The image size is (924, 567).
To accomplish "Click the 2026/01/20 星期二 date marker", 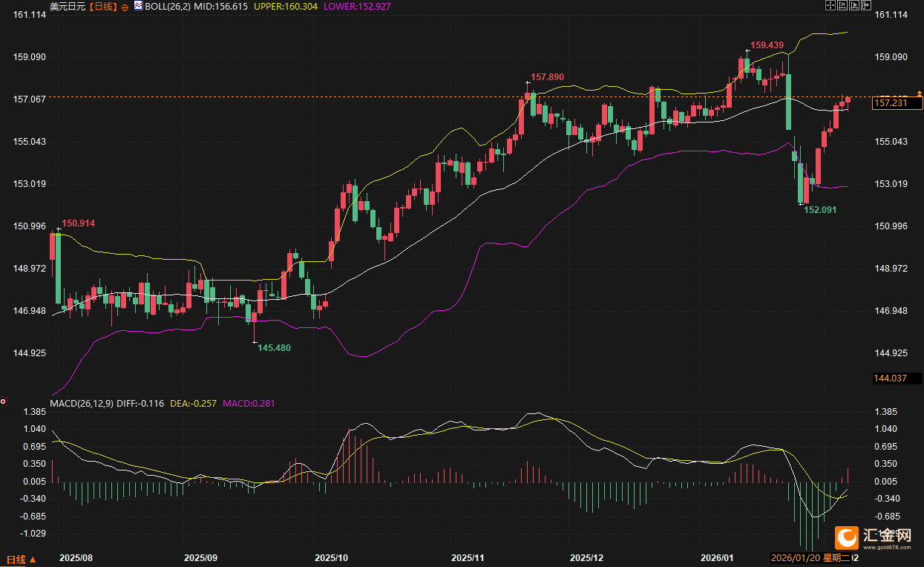I will click(810, 557).
